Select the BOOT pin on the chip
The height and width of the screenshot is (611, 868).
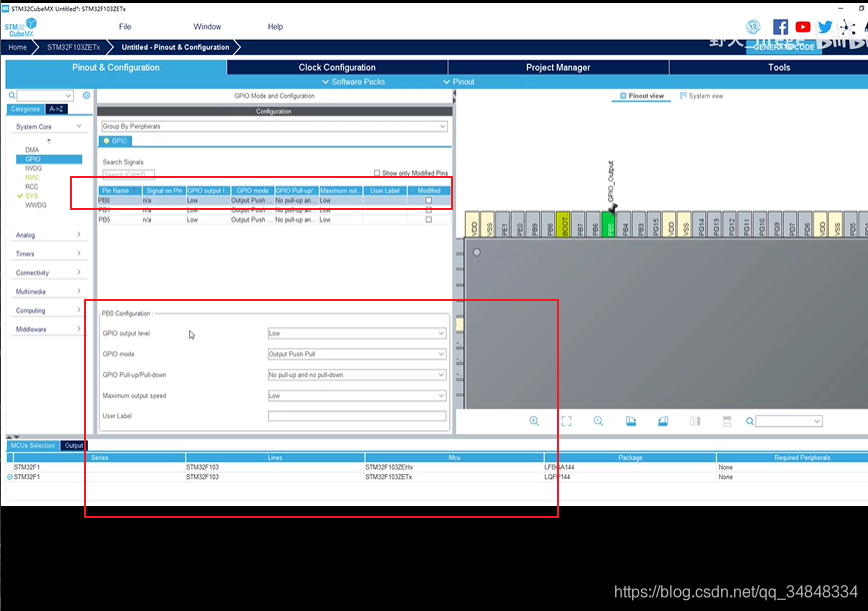coord(562,224)
